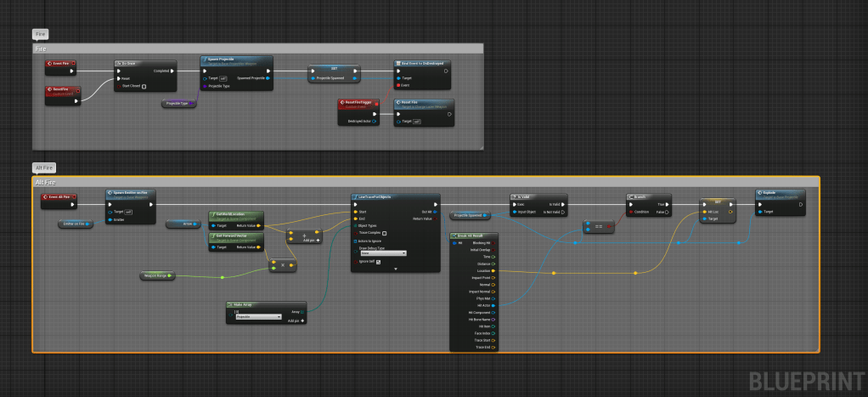
Task: Click the Spawn Projectile function icon
Action: click(x=204, y=60)
